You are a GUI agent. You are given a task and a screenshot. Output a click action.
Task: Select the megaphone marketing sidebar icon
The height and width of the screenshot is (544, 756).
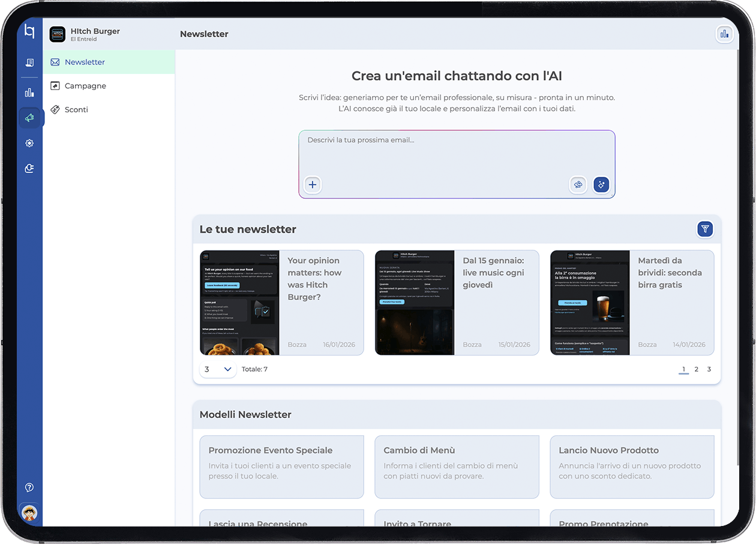click(x=29, y=118)
